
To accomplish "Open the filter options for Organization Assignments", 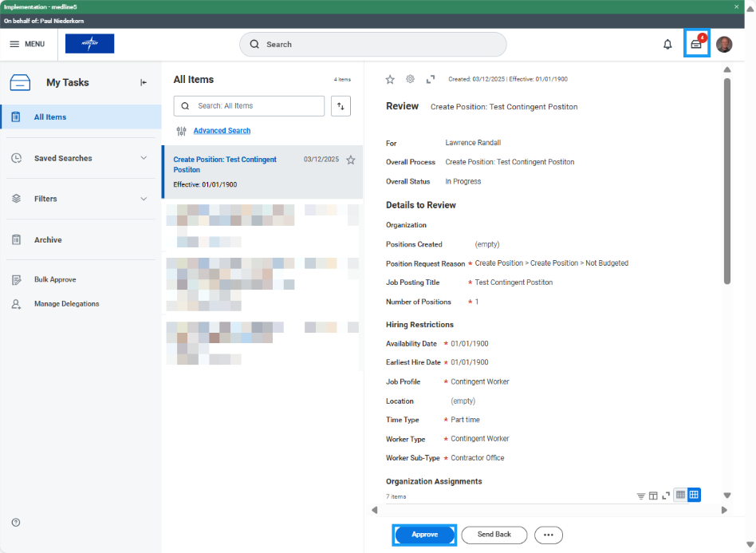I will [x=641, y=495].
